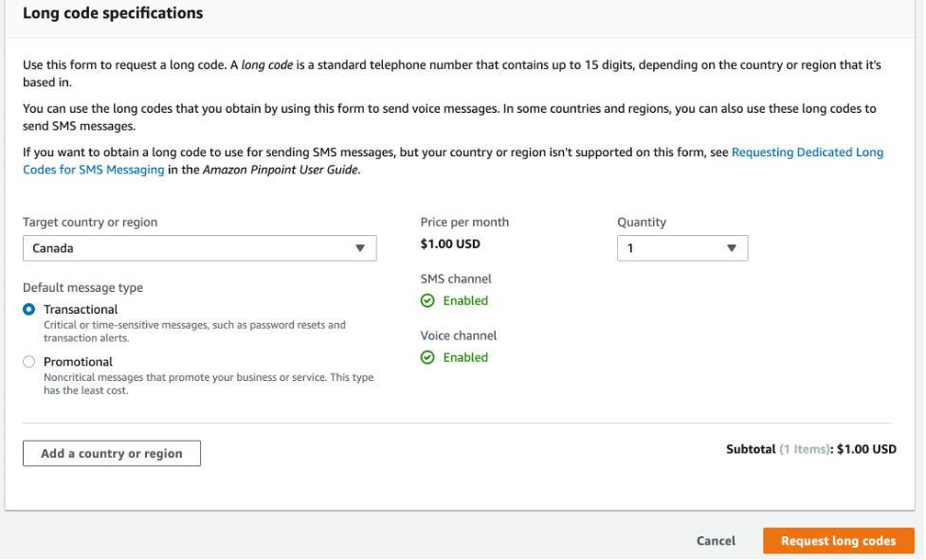Screen dimensions: 926x560
Task: Click the Promotional description text about noncritical messages
Action: point(209,384)
